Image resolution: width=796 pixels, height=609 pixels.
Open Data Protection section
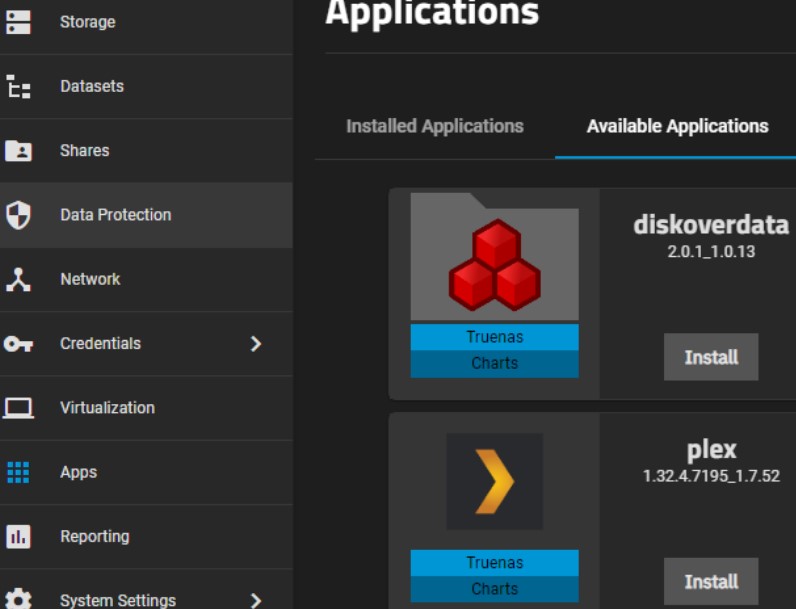coord(146,215)
